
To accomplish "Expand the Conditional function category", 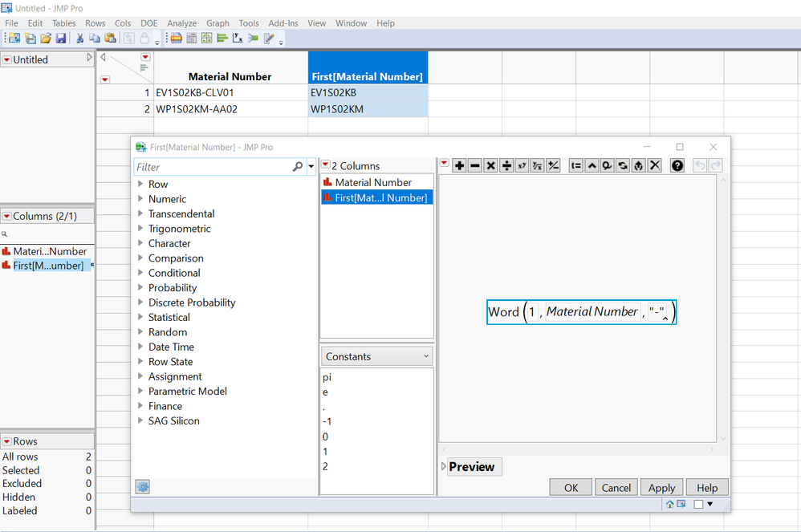I will coord(140,273).
